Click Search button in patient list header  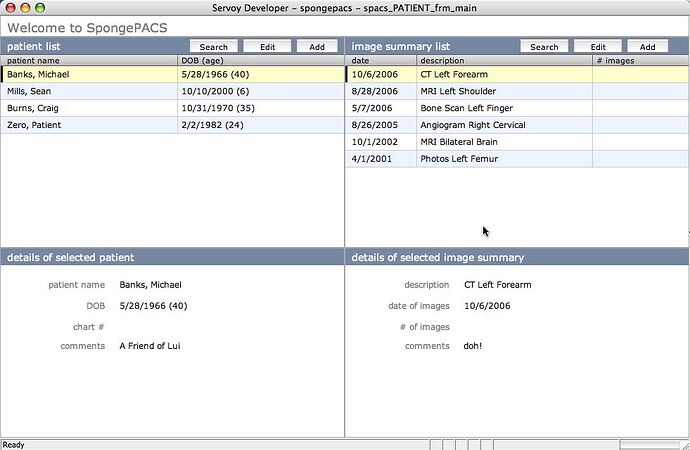[213, 47]
